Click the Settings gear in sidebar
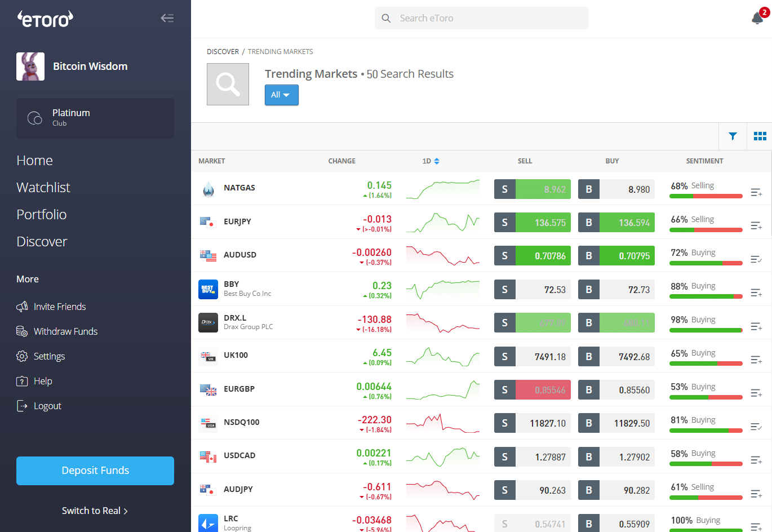This screenshot has width=772, height=532. click(x=22, y=356)
